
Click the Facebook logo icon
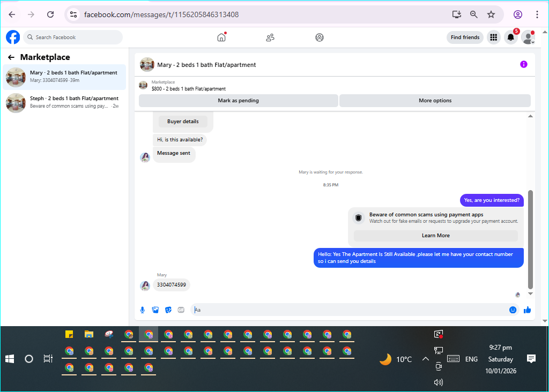[x=13, y=37]
